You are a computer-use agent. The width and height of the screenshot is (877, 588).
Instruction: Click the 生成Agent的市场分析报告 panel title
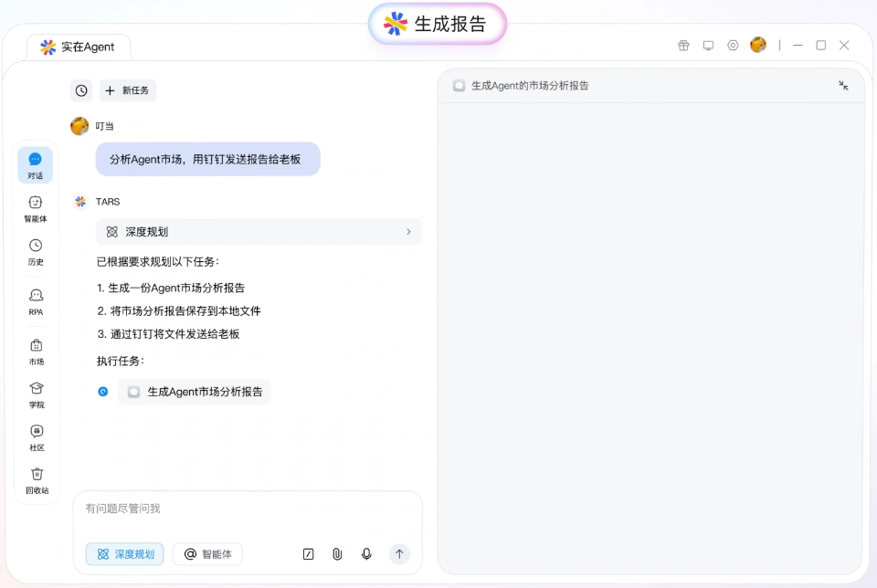click(530, 86)
